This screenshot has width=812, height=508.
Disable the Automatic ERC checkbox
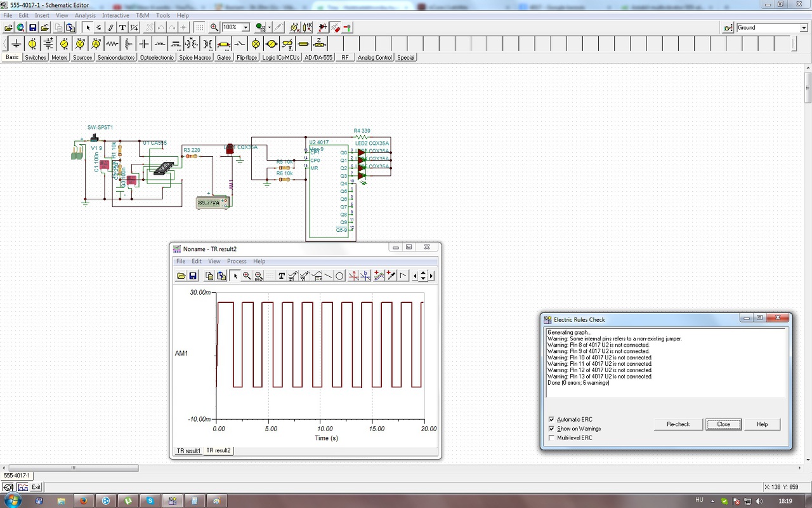point(551,420)
